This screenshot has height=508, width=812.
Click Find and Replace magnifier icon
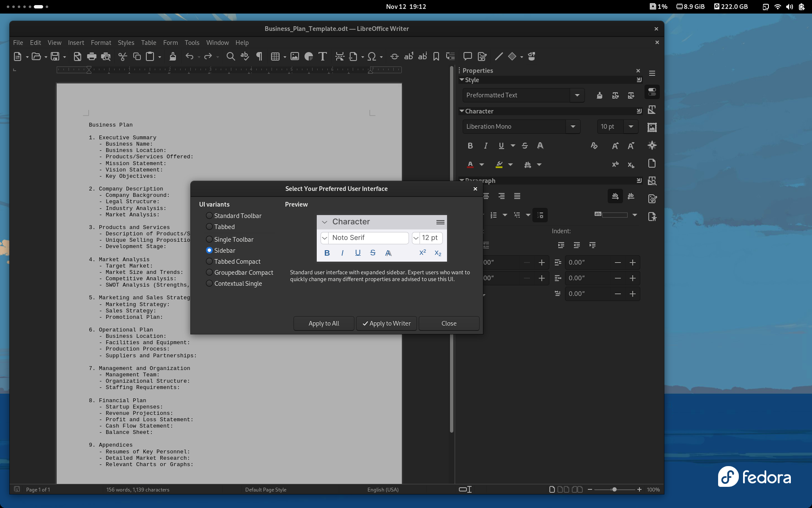coord(230,56)
